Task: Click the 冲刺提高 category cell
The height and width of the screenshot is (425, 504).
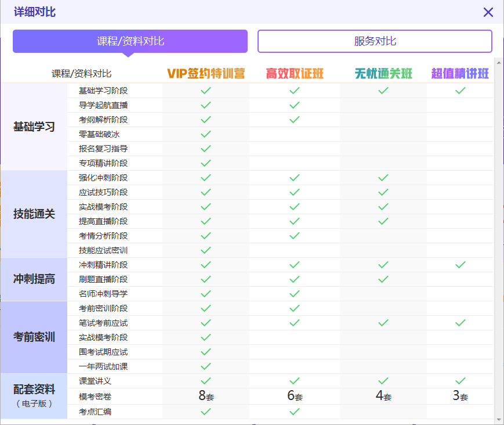Action: point(34,279)
